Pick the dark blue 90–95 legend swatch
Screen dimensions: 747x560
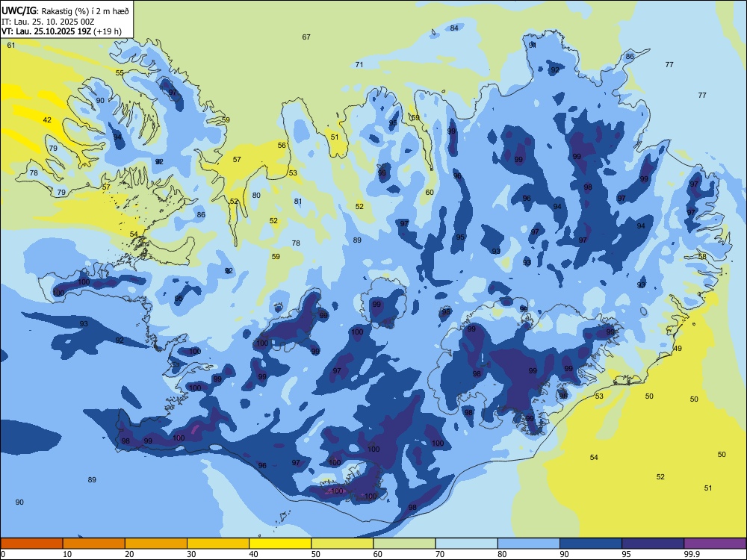tap(591, 544)
